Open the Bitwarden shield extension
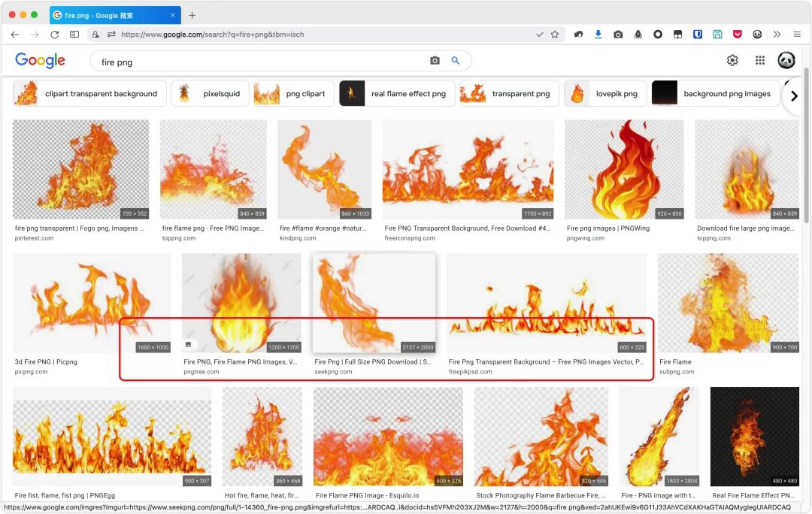The width and height of the screenshot is (812, 514). pyautogui.click(x=698, y=34)
